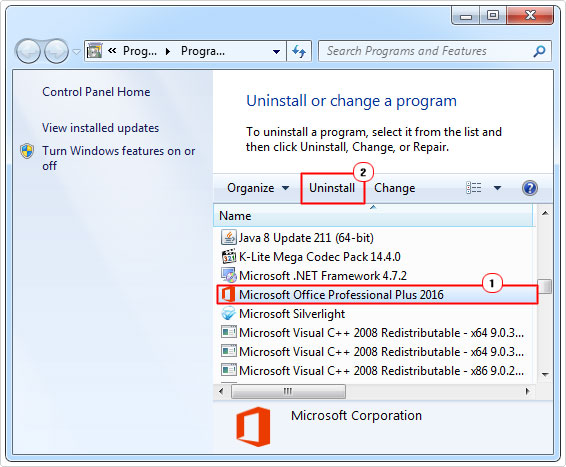566x467 pixels.
Task: Click the Change toolbar button
Action: pyautogui.click(x=395, y=188)
